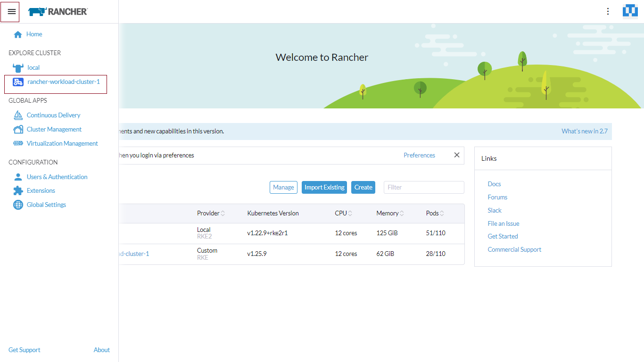This screenshot has height=362, width=644.
Task: Click the Kubernetes Version column header
Action: 273,214
